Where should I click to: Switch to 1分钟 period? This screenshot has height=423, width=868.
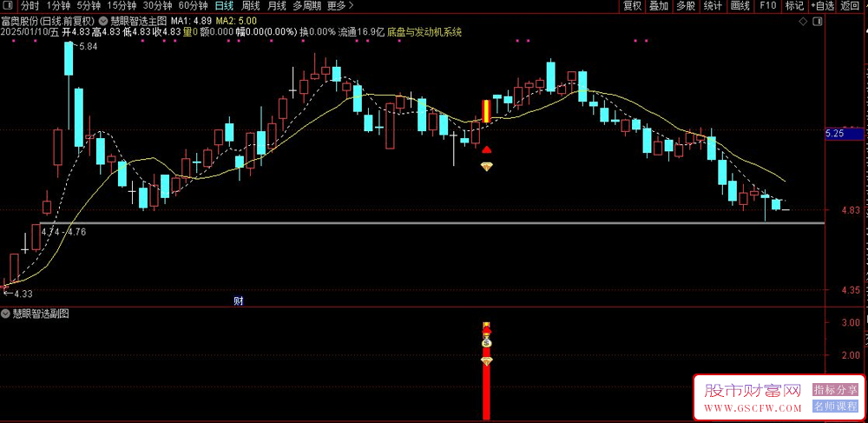[x=57, y=6]
